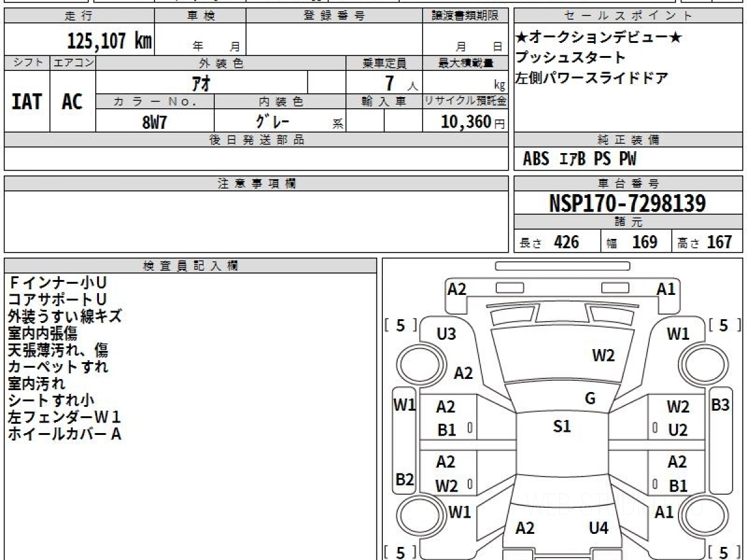747x560 pixels.
Task: Click the height value 高さ 167
Action: [x=705, y=242]
